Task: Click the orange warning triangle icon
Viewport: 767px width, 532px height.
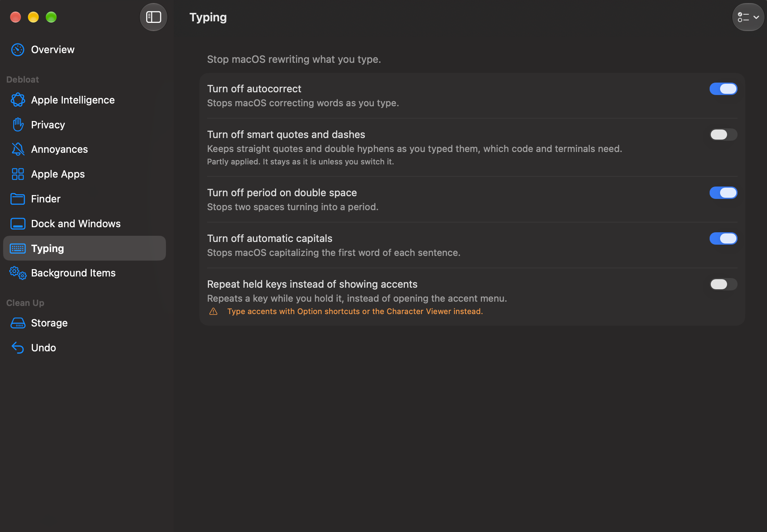Action: pos(213,311)
